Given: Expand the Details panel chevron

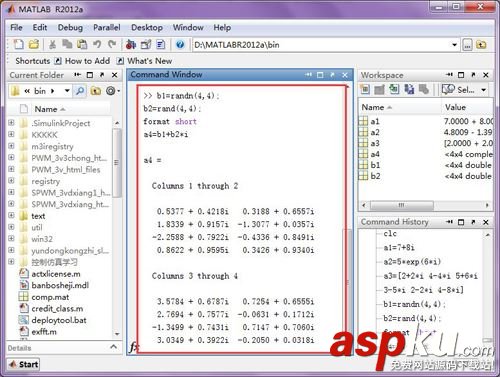Looking at the screenshot, I should pyautogui.click(x=113, y=347).
